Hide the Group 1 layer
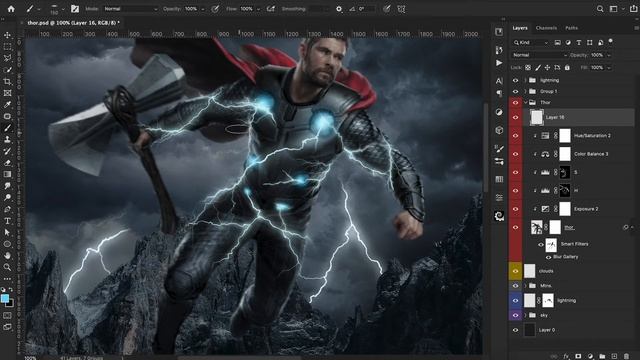The width and height of the screenshot is (640, 360). pos(515,91)
